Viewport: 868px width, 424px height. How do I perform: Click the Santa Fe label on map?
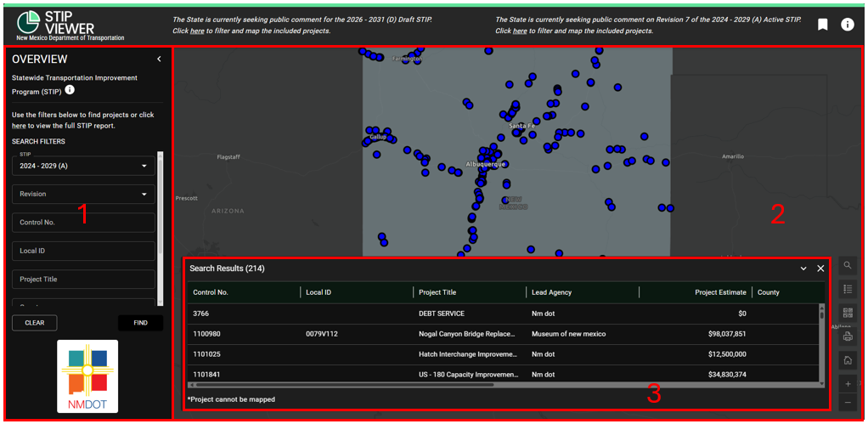tap(522, 126)
